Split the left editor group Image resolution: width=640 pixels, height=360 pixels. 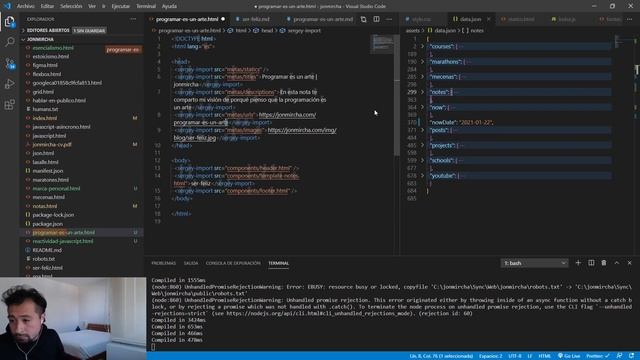[376, 19]
